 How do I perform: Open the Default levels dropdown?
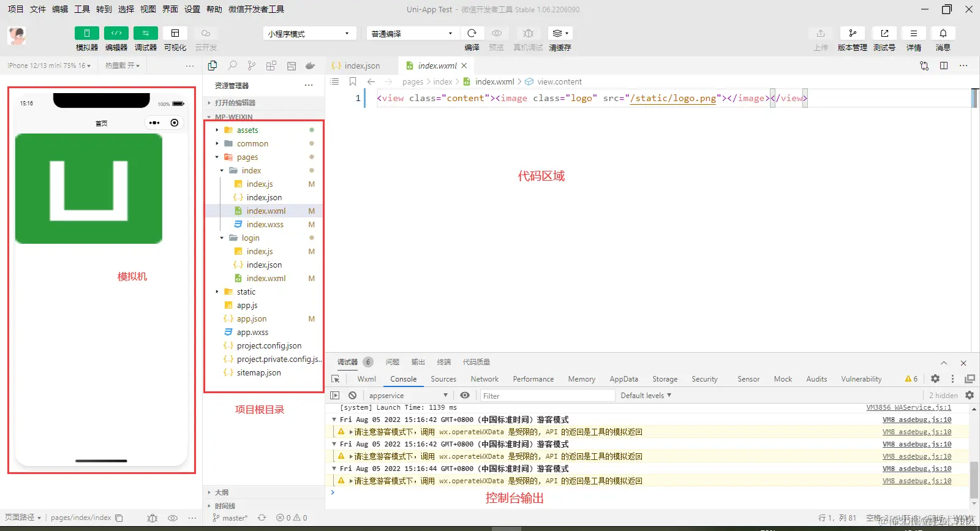click(646, 396)
